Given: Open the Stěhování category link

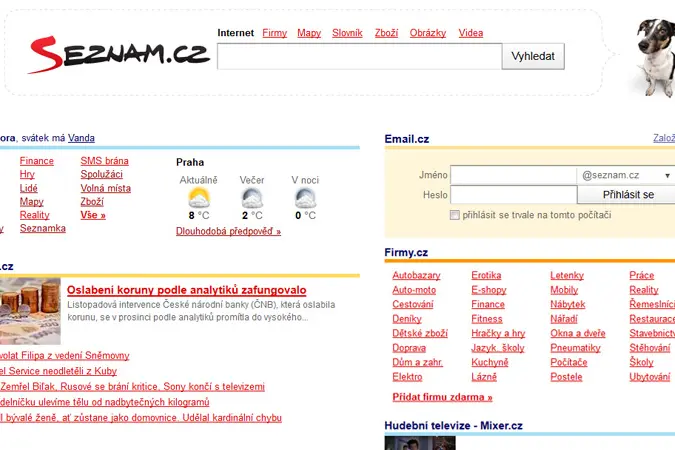Looking at the screenshot, I should point(650,348).
